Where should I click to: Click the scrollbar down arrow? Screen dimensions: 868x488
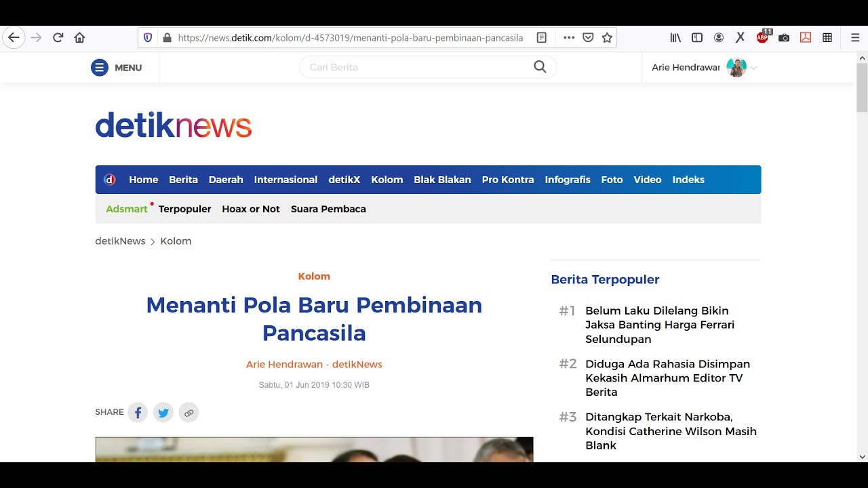862,457
